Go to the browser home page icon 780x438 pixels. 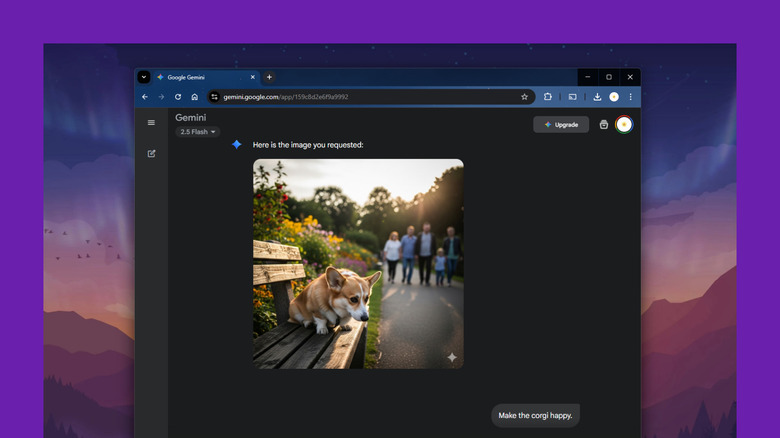194,97
